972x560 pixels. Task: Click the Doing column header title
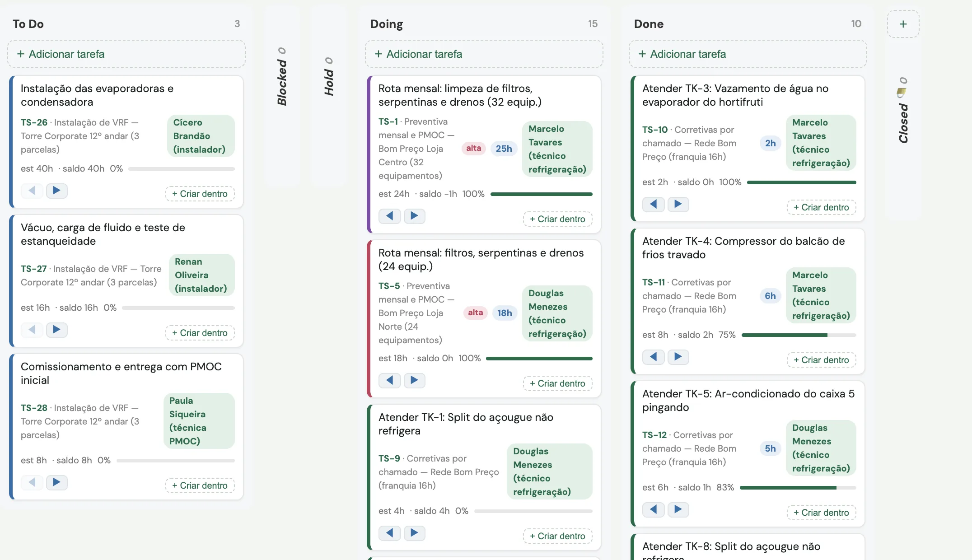click(386, 24)
